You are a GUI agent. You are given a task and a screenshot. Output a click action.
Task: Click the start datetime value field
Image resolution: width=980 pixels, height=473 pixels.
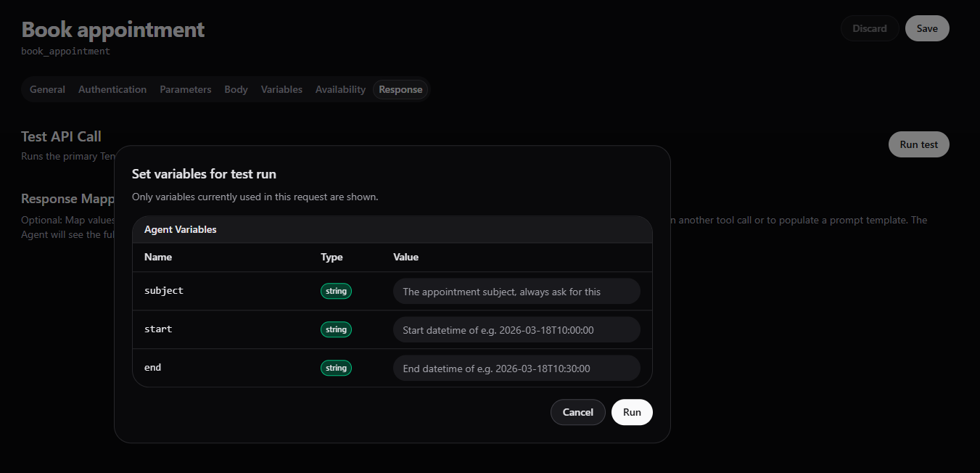(x=516, y=330)
